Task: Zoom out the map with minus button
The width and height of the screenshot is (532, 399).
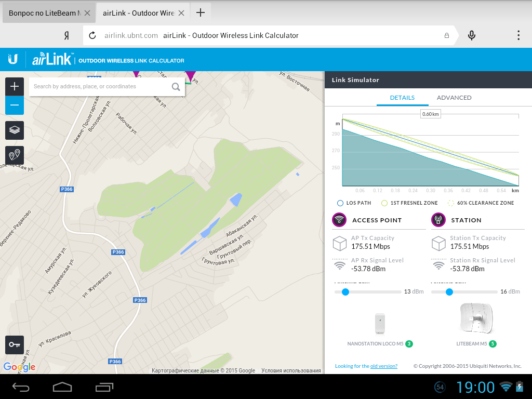Action: tap(14, 105)
